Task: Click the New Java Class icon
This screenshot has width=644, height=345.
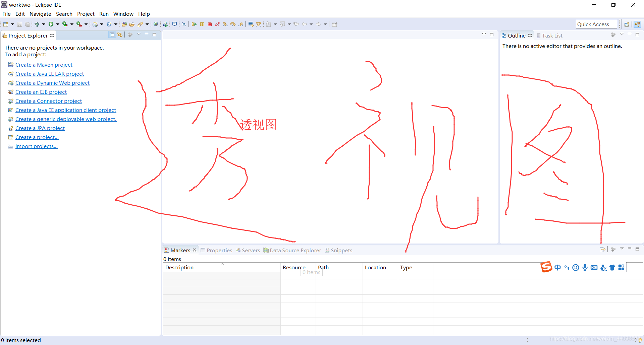Action: click(x=109, y=24)
